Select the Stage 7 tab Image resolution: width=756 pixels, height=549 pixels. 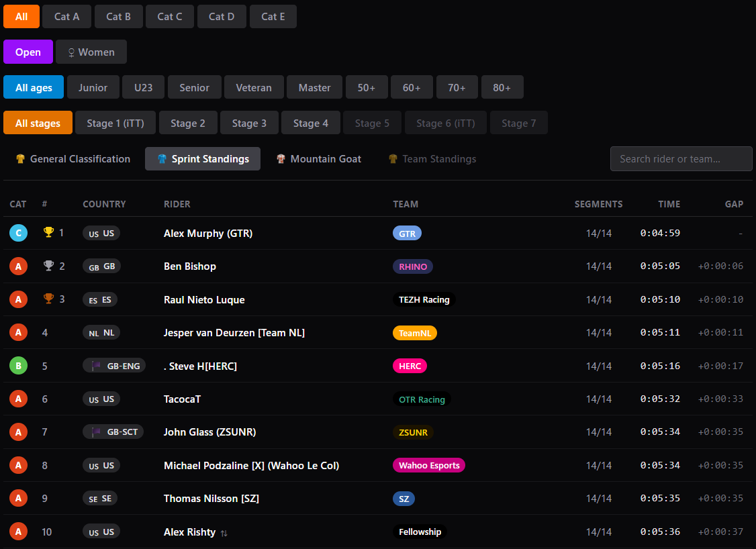519,123
